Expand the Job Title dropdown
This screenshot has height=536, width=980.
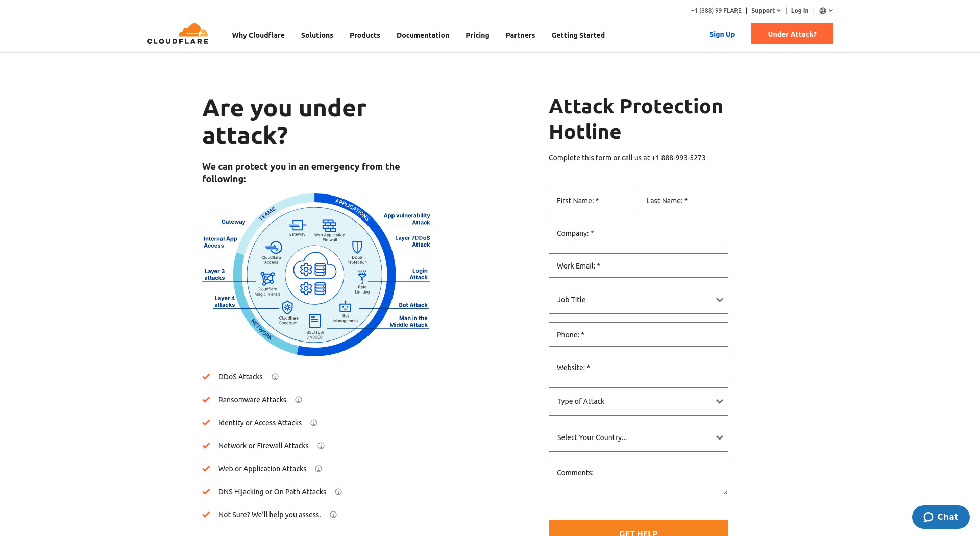click(x=639, y=300)
